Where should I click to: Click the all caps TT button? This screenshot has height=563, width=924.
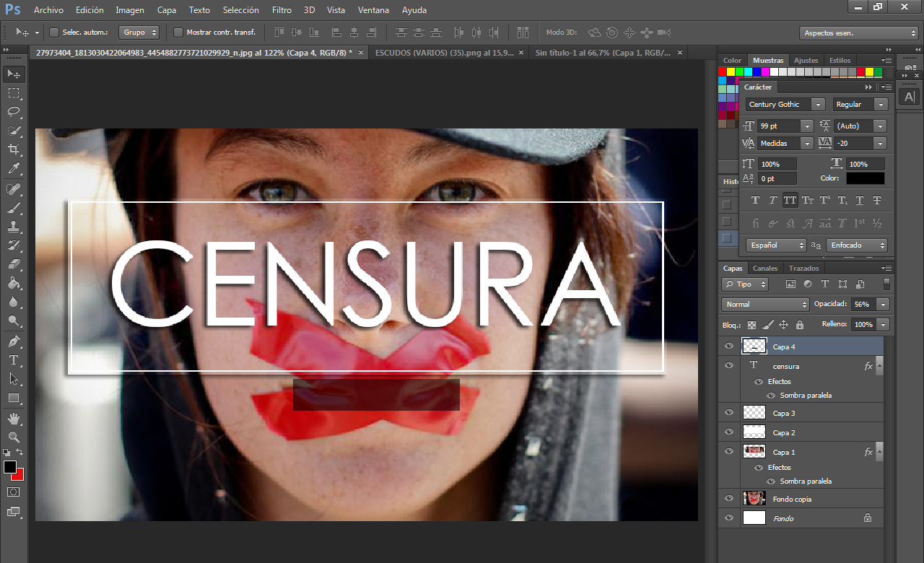click(790, 201)
